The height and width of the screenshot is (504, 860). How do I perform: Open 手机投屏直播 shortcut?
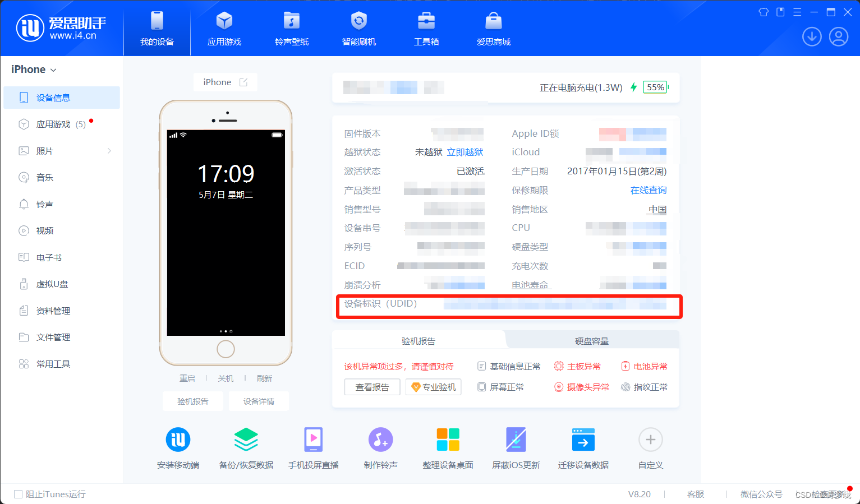tap(314, 448)
